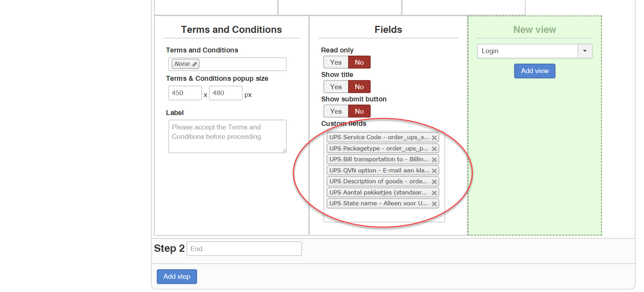The width and height of the screenshot is (644, 292).
Task: Click edit pencil on None tag
Action: (x=195, y=64)
